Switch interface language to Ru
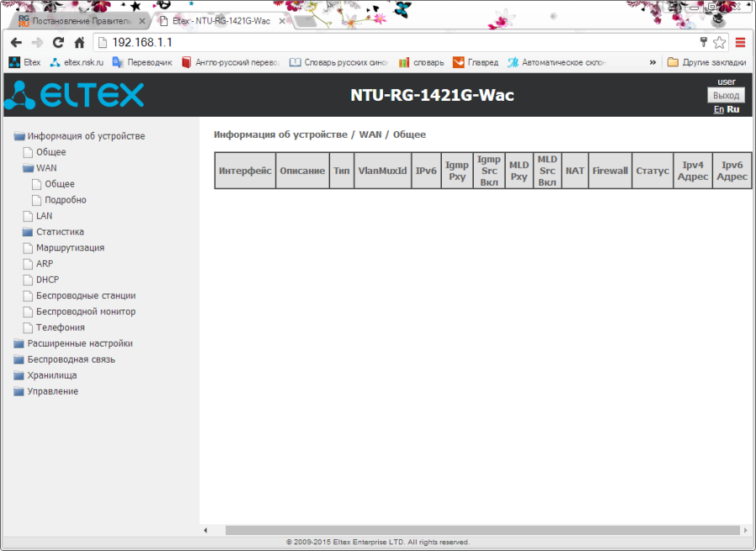756x551 pixels. 732,109
